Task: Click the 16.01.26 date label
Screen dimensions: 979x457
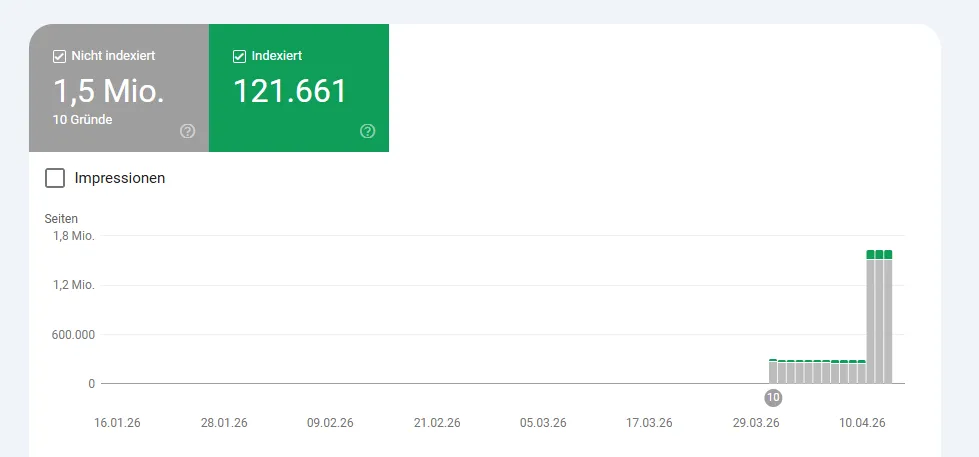Action: click(x=117, y=423)
